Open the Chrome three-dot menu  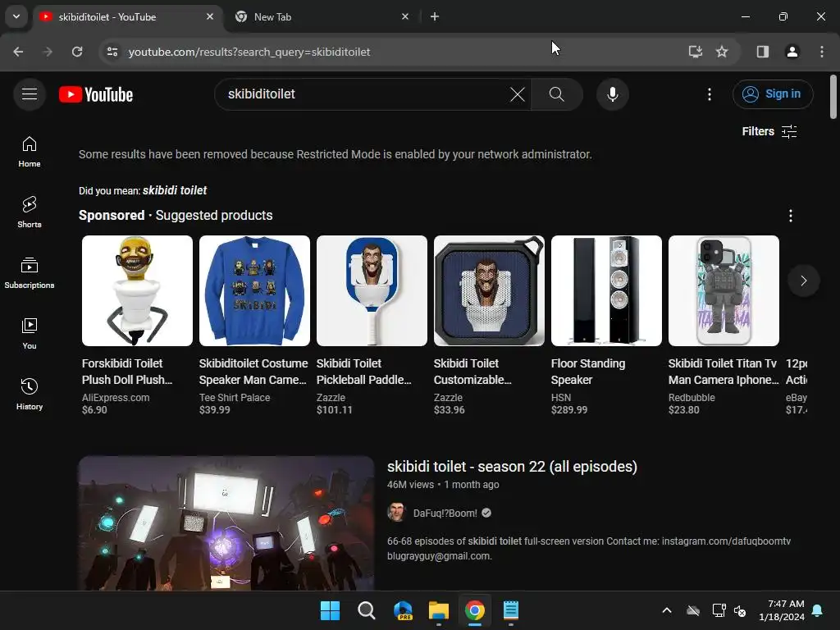822,52
